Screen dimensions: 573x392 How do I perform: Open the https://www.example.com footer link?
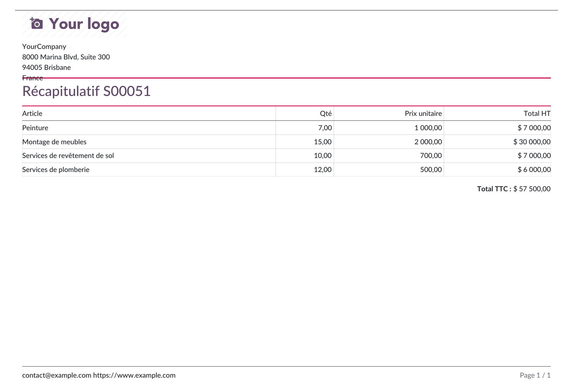(134, 375)
